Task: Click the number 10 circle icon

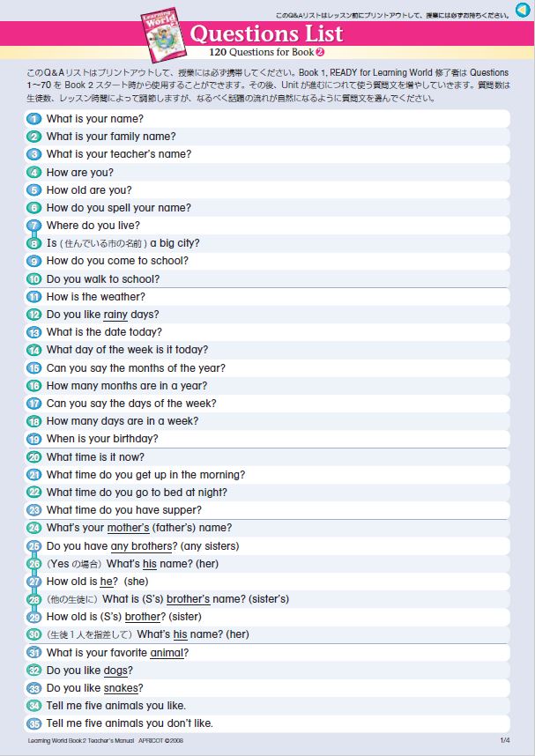Action: pyautogui.click(x=34, y=279)
